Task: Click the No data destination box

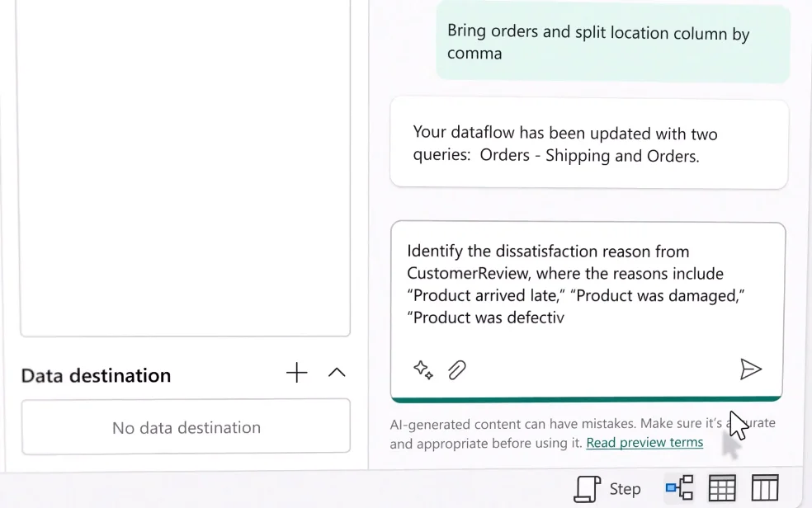Action: coord(186,427)
